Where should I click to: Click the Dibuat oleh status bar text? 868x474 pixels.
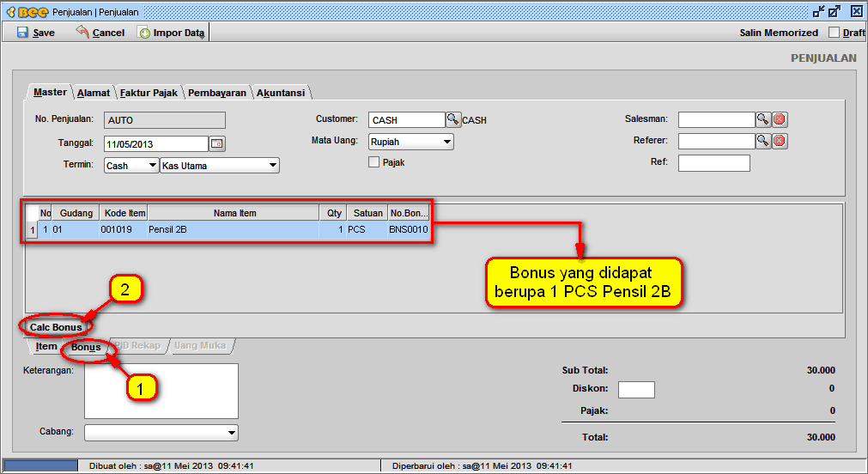[171, 465]
